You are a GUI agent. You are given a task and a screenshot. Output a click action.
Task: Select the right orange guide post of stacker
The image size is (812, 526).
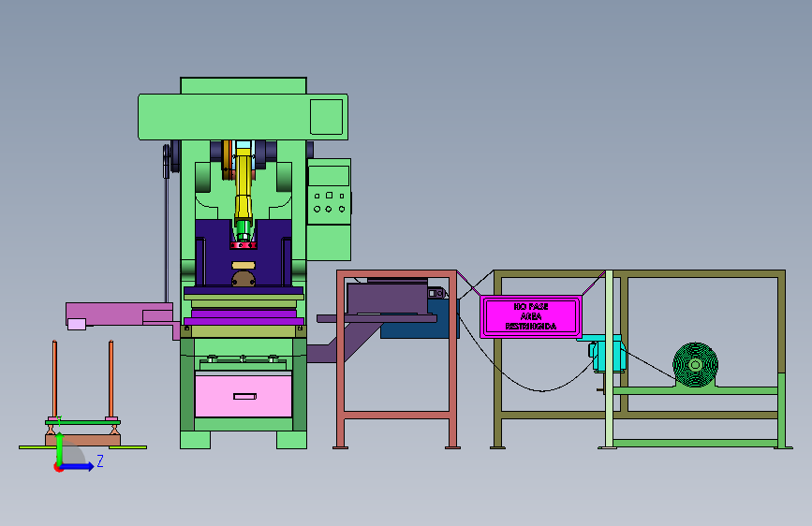point(111,379)
